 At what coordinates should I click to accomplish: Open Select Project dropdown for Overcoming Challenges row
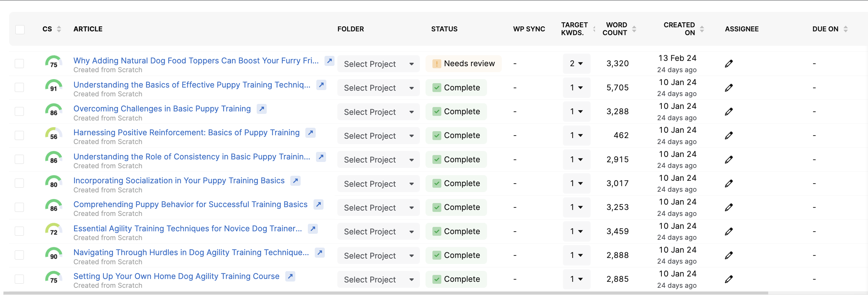tap(378, 112)
